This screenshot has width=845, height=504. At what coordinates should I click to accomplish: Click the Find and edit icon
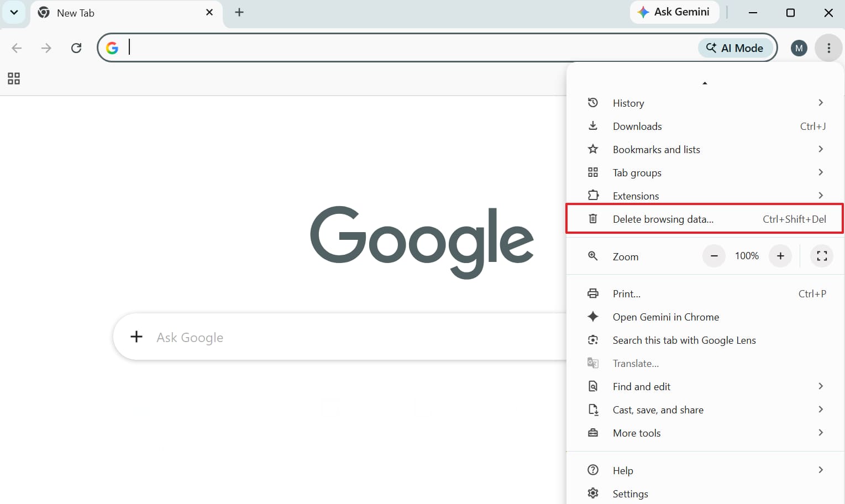pos(593,386)
